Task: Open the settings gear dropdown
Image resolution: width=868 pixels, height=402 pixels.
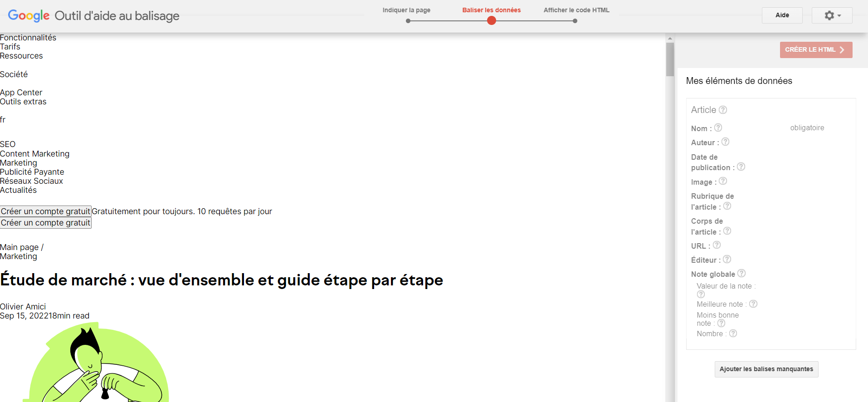Action: click(832, 15)
